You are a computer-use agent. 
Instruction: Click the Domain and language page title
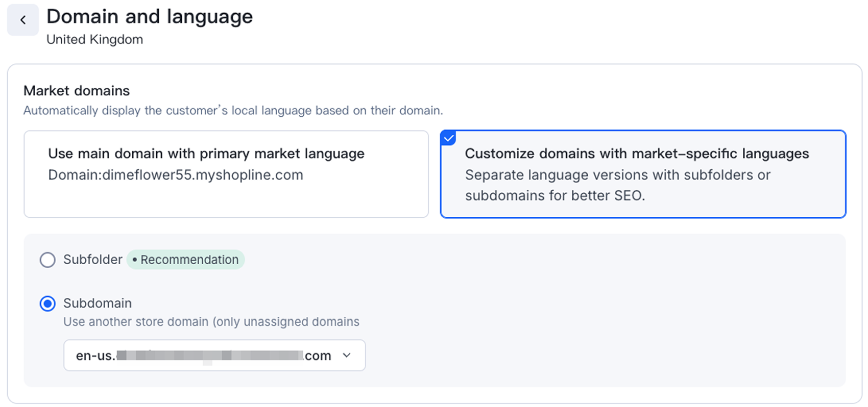point(150,17)
